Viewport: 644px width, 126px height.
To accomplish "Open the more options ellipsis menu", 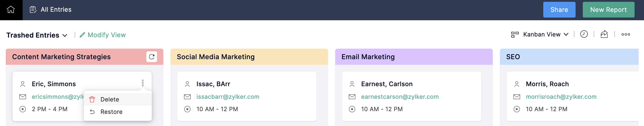I will (x=626, y=34).
